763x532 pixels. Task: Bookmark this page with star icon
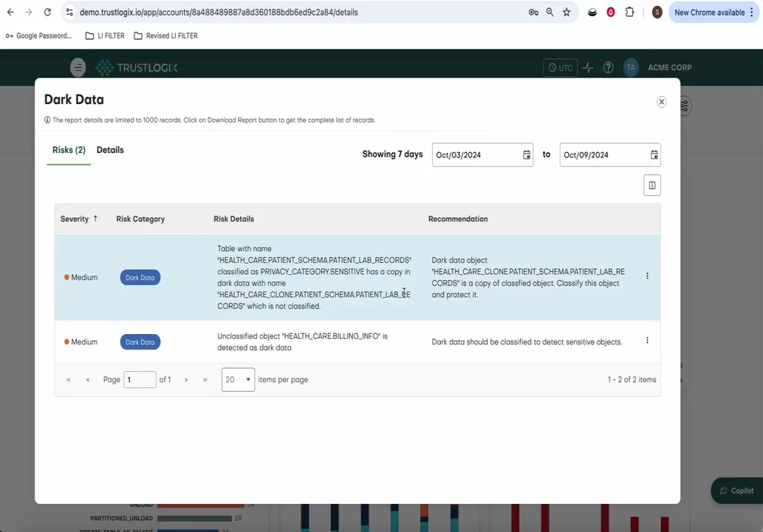click(x=567, y=13)
